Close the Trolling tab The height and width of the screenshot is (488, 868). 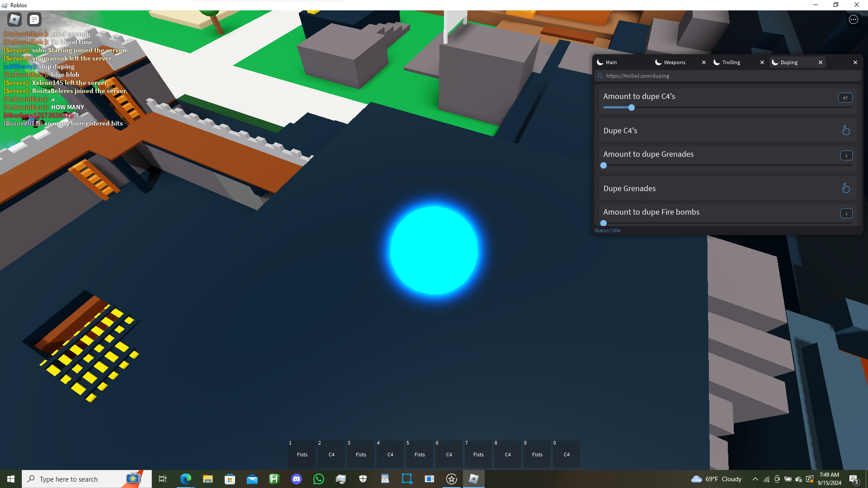pyautogui.click(x=762, y=62)
